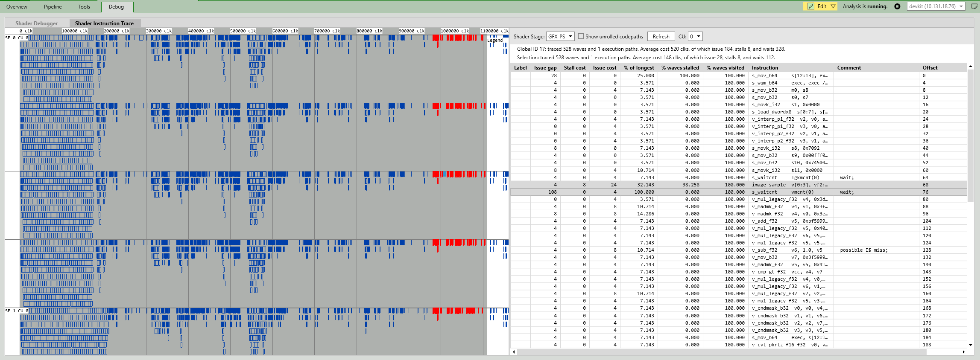Select the v_cvt_pkrtz_f16_f32 instruction row

[x=739, y=345]
